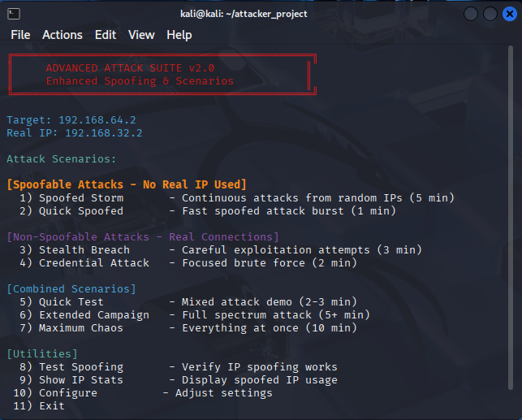522x420 pixels.
Task: Click the terminal icon in title bar
Action: 14,14
